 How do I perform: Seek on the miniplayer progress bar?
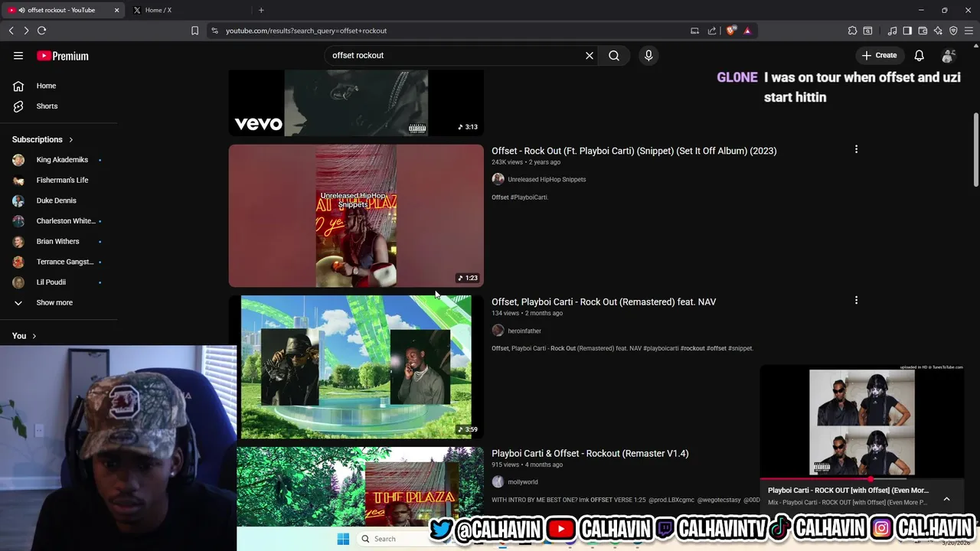(x=861, y=479)
